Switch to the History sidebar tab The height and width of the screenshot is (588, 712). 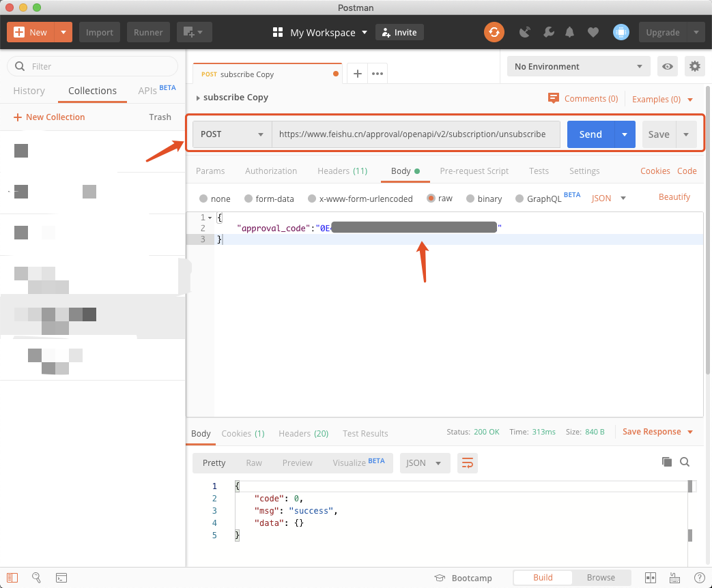29,91
